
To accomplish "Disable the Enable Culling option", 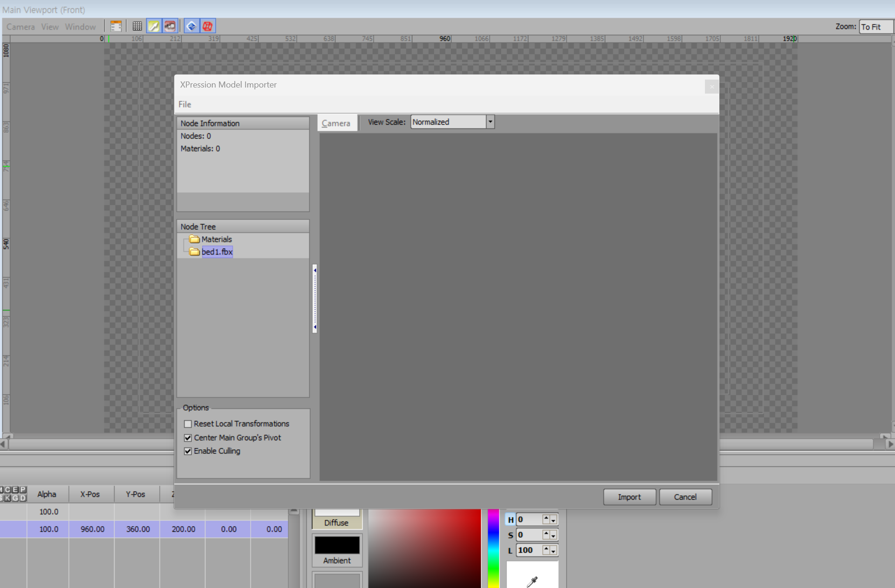I will [188, 451].
